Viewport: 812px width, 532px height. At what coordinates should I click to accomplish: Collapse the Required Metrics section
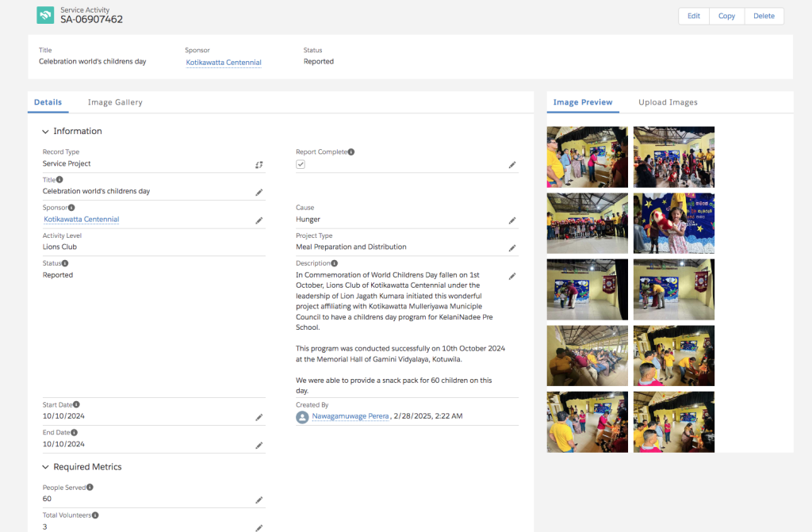point(45,467)
